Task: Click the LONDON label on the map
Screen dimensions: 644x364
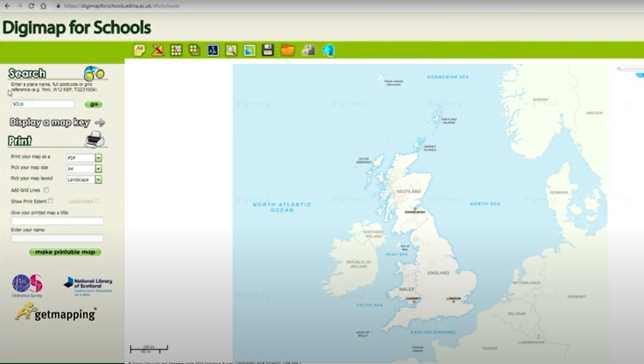Action: 453,299
